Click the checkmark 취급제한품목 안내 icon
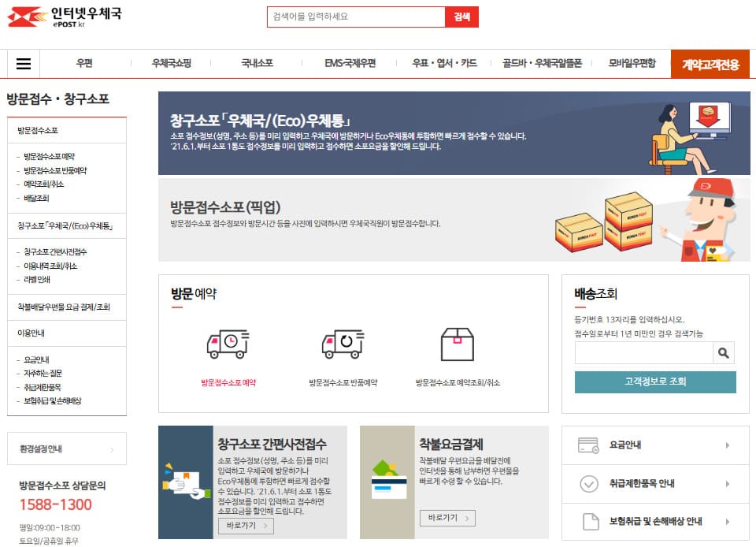Screen dimensions: 756x547 pyautogui.click(x=589, y=484)
